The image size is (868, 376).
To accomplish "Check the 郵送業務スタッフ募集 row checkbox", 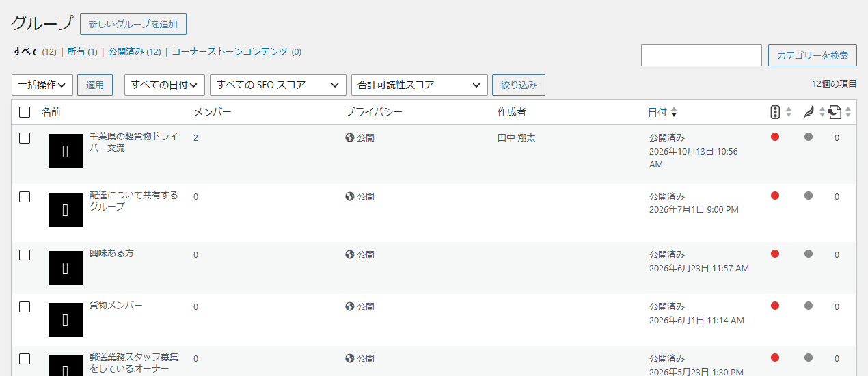I will point(25,359).
